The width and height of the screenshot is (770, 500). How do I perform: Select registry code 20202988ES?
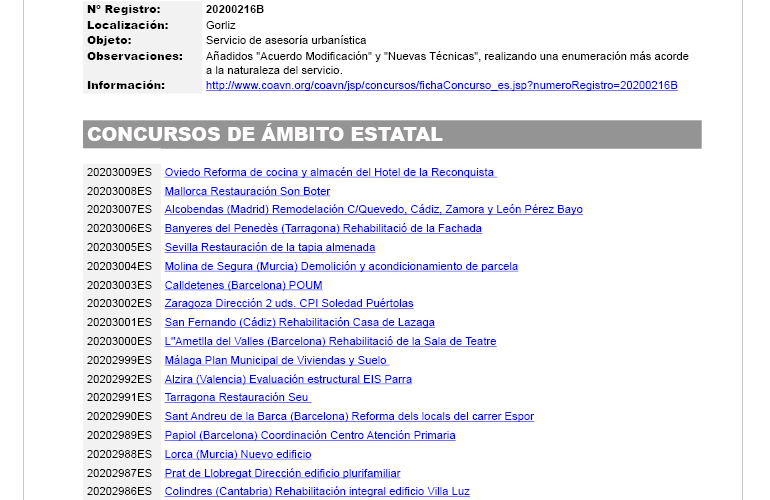(119, 454)
